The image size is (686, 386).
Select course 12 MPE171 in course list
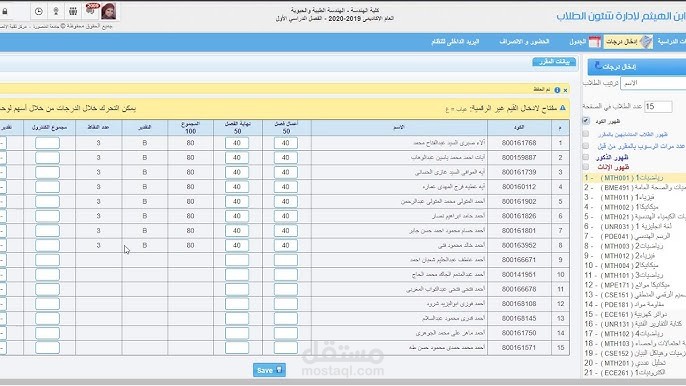click(634, 285)
